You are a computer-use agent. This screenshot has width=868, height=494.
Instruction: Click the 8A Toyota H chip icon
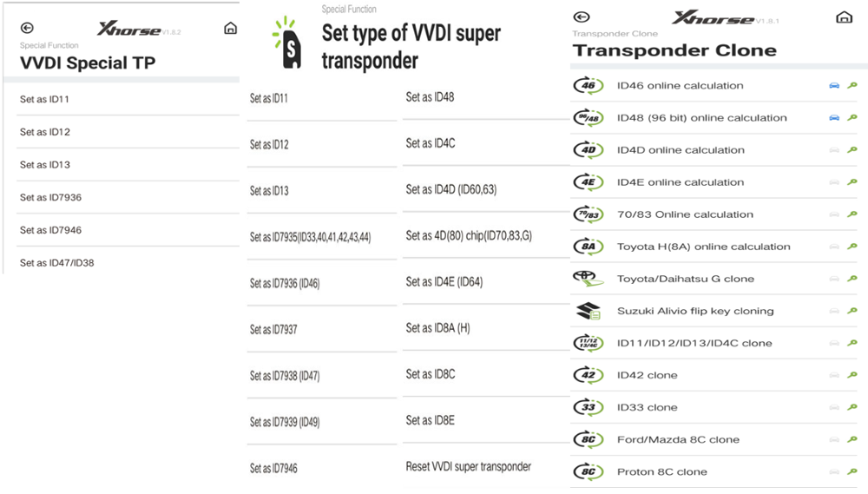[x=588, y=247]
